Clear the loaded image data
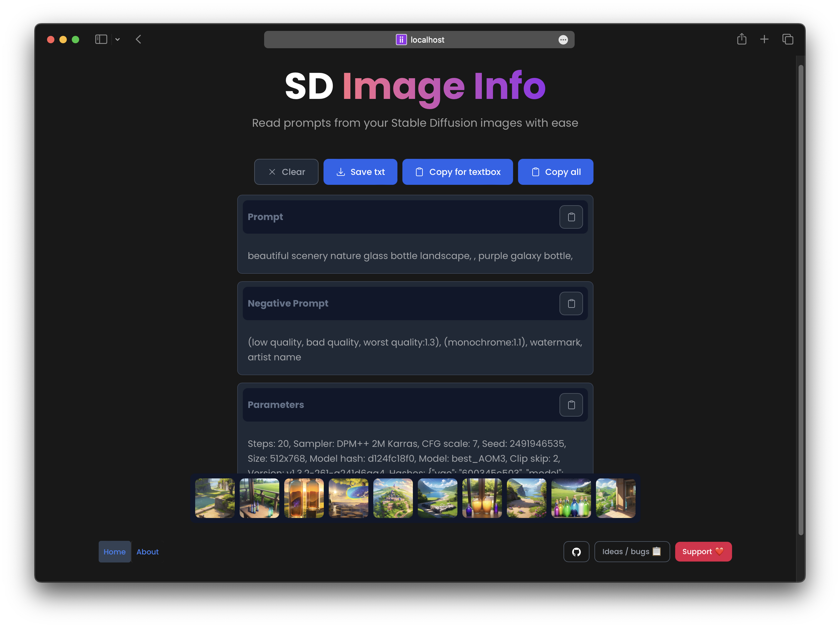Image resolution: width=840 pixels, height=628 pixels. pos(286,172)
